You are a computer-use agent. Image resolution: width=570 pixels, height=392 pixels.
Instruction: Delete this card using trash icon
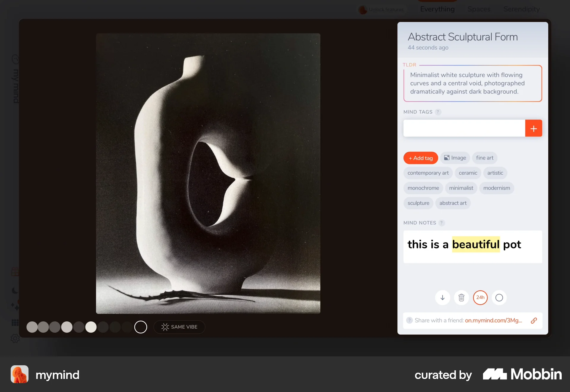click(x=461, y=298)
